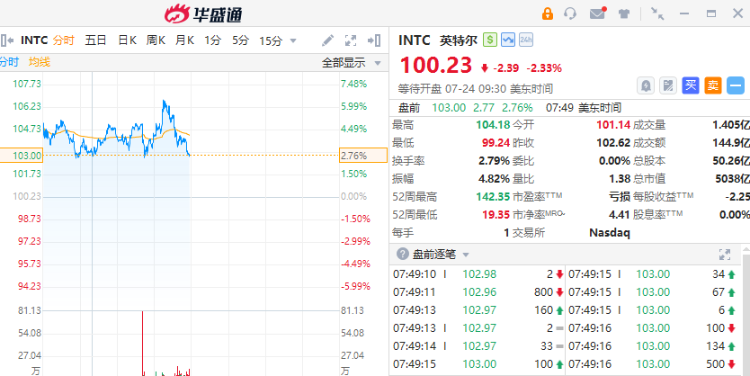Click the light blue minus button
The image size is (750, 376).
click(x=735, y=86)
